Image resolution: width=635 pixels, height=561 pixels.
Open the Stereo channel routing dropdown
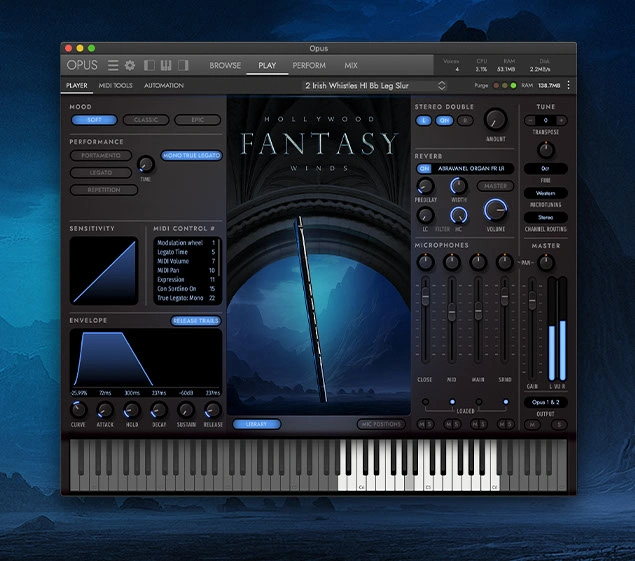coord(546,218)
